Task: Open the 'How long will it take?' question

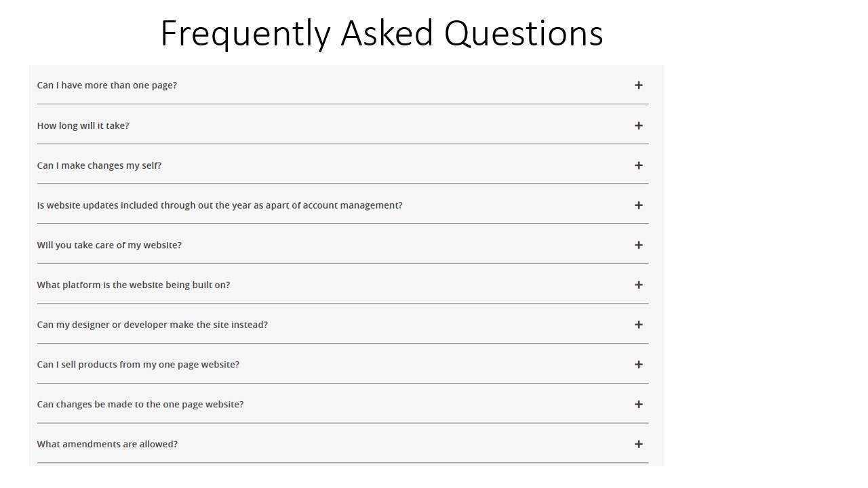Action: point(342,125)
